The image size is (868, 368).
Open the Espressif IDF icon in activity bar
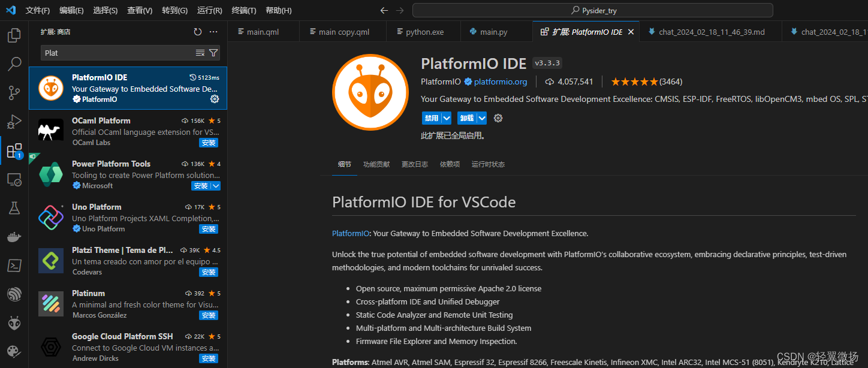[x=14, y=294]
